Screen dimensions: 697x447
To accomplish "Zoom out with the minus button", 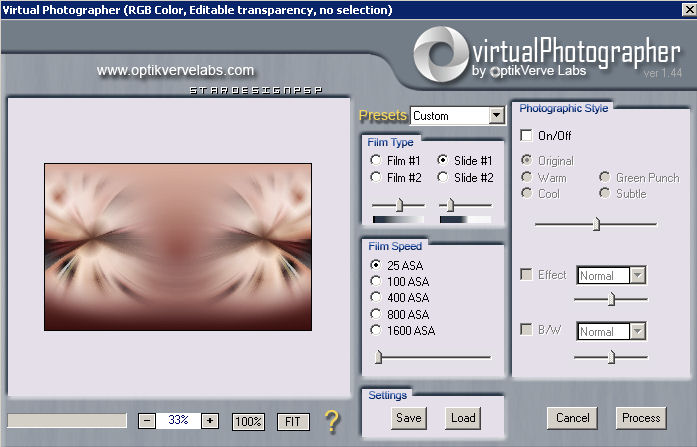I will coord(147,420).
